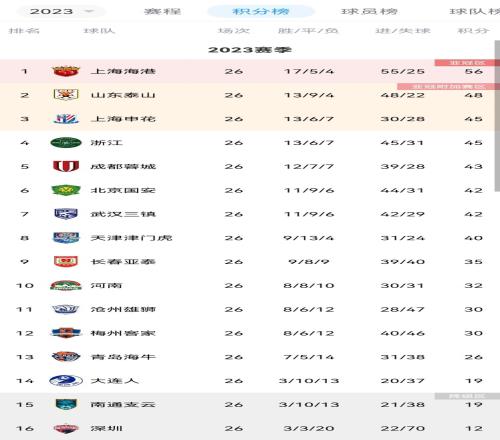The width and height of the screenshot is (500, 440).
Task: Click the 胜/平/负 column header
Action: [x=308, y=31]
